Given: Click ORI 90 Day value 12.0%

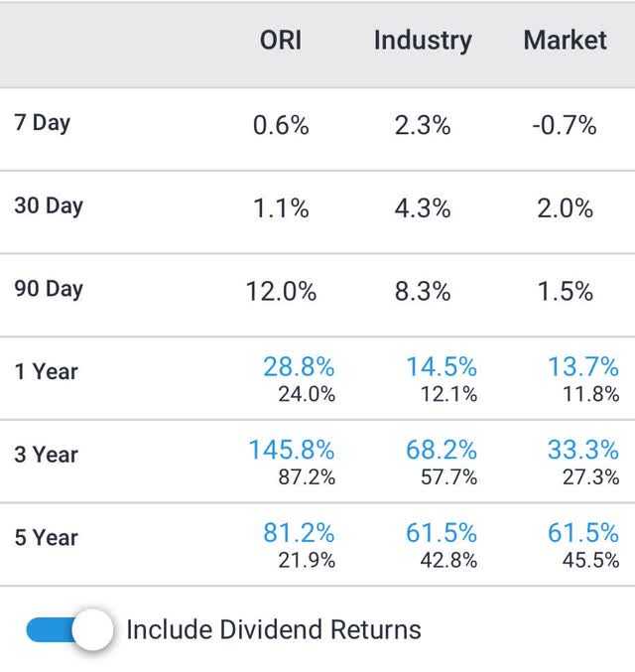Looking at the screenshot, I should pos(281,292).
